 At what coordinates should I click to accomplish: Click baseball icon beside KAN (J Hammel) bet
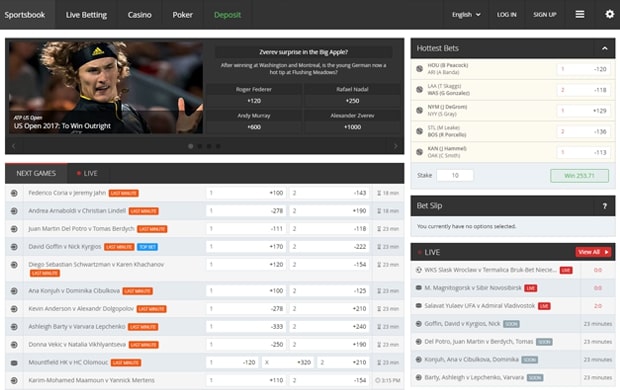(x=420, y=152)
